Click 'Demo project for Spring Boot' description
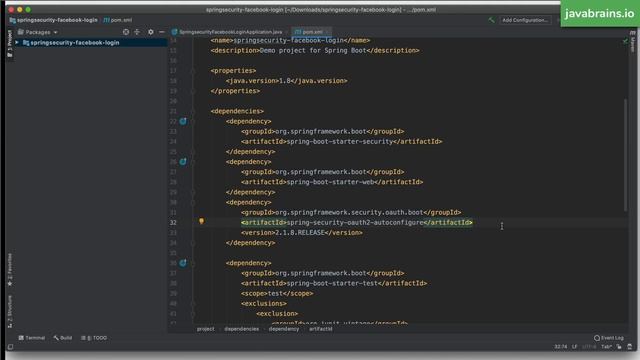 [x=313, y=51]
